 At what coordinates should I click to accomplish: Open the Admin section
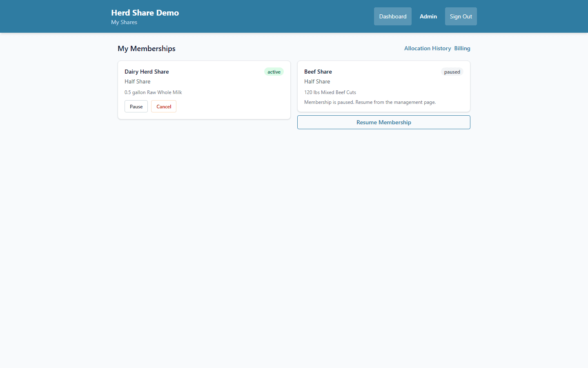pos(428,16)
